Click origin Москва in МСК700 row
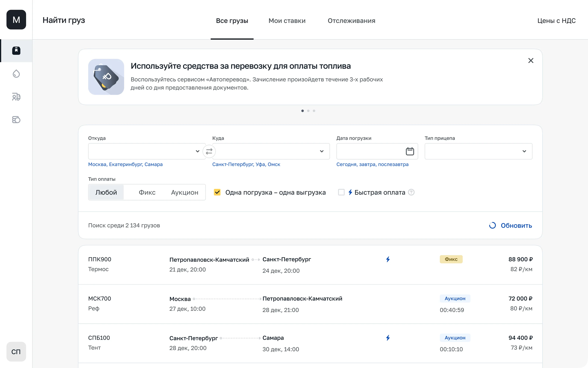Image resolution: width=588 pixels, height=368 pixels. pyautogui.click(x=180, y=299)
